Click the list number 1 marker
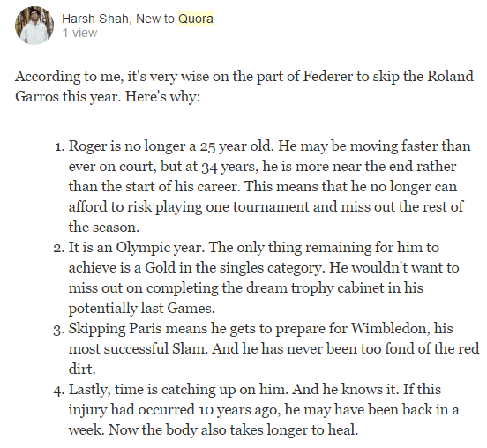The width and height of the screenshot is (487, 448). pos(59,146)
